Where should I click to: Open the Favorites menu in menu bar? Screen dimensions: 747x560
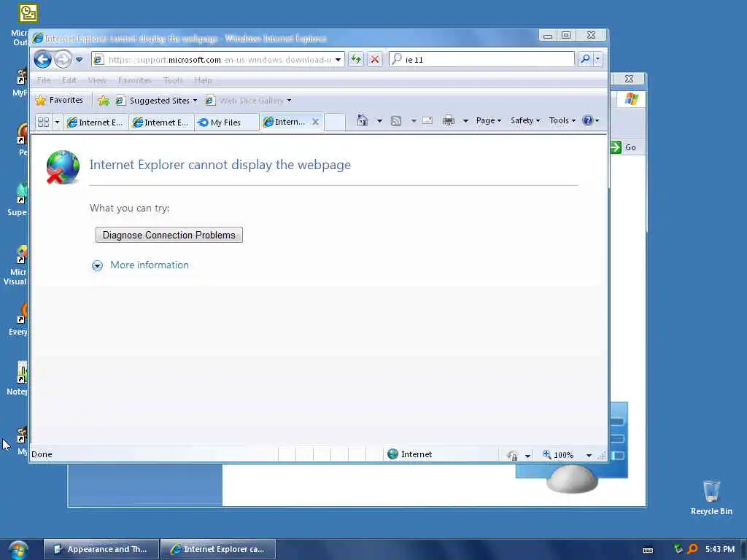click(135, 80)
